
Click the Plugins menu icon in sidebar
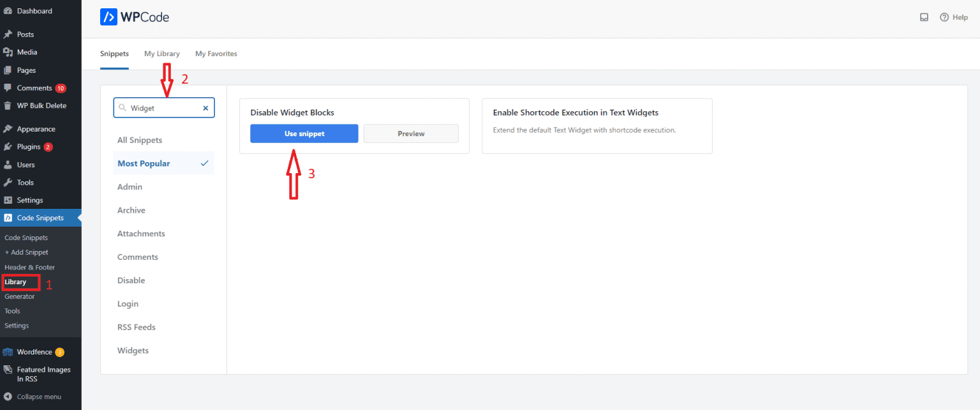click(8, 147)
